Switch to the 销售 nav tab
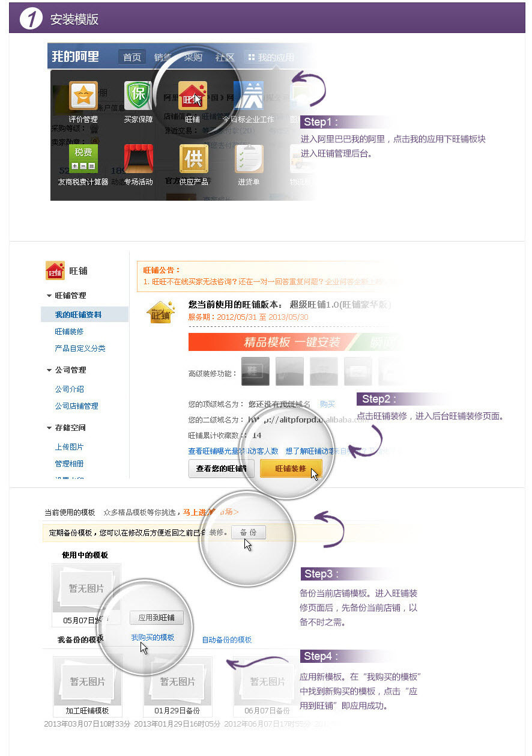Image resolution: width=532 pixels, height=756 pixels. pos(163,58)
